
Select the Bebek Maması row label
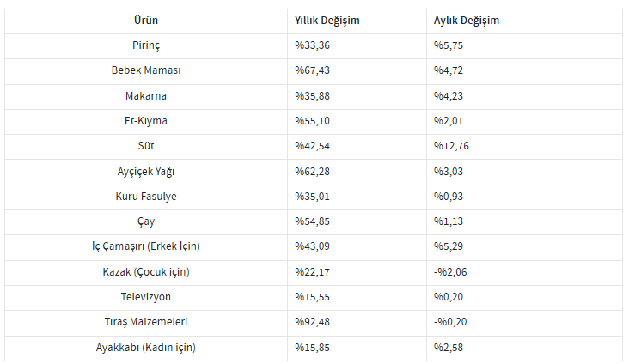(146, 70)
